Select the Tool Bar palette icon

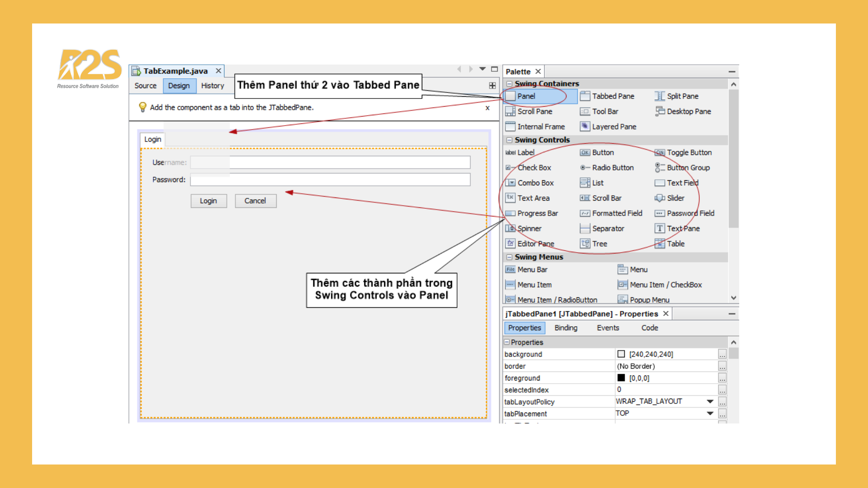pyautogui.click(x=585, y=112)
